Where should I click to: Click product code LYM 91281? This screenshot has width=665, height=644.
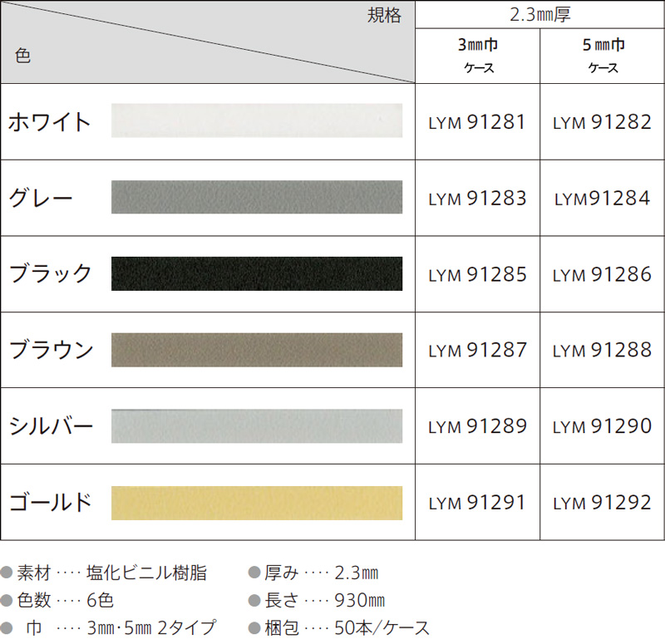pos(477,122)
